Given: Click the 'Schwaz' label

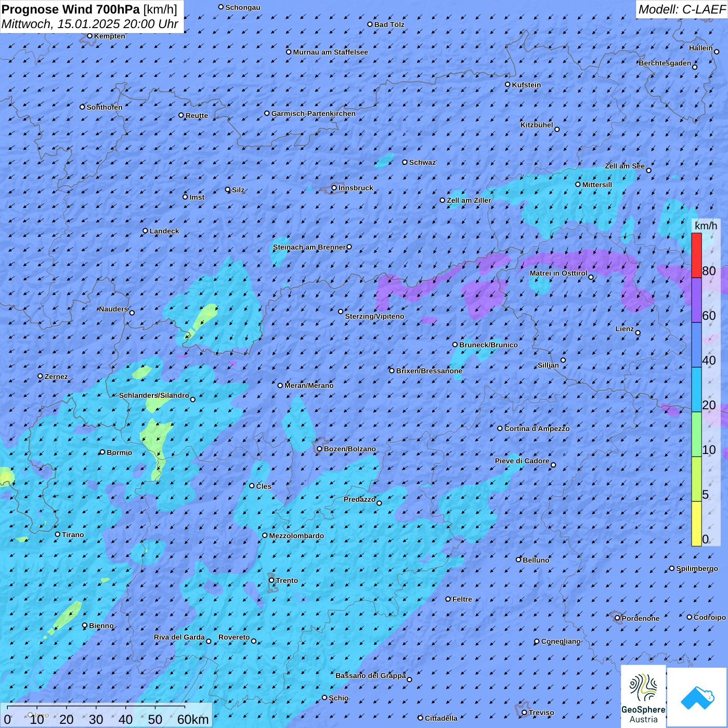Looking at the screenshot, I should point(422,162).
